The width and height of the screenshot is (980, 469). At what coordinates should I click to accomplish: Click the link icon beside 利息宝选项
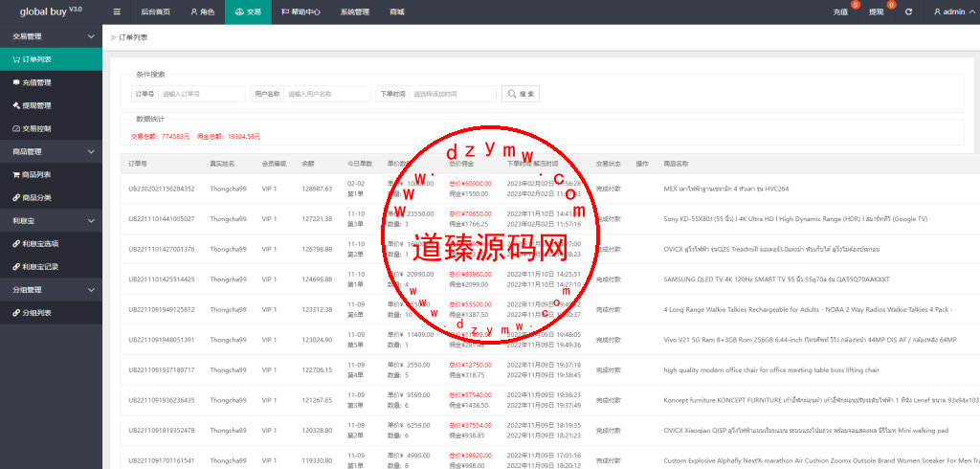(x=16, y=244)
